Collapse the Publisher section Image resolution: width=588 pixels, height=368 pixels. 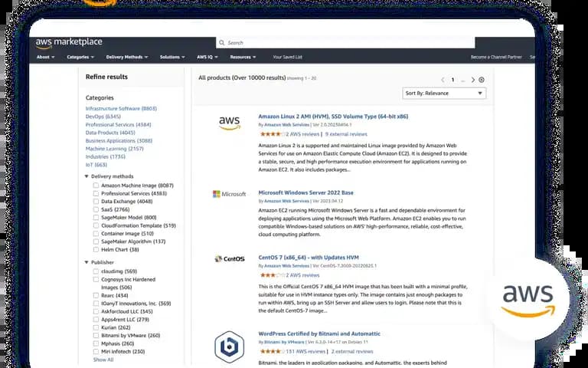pos(87,262)
